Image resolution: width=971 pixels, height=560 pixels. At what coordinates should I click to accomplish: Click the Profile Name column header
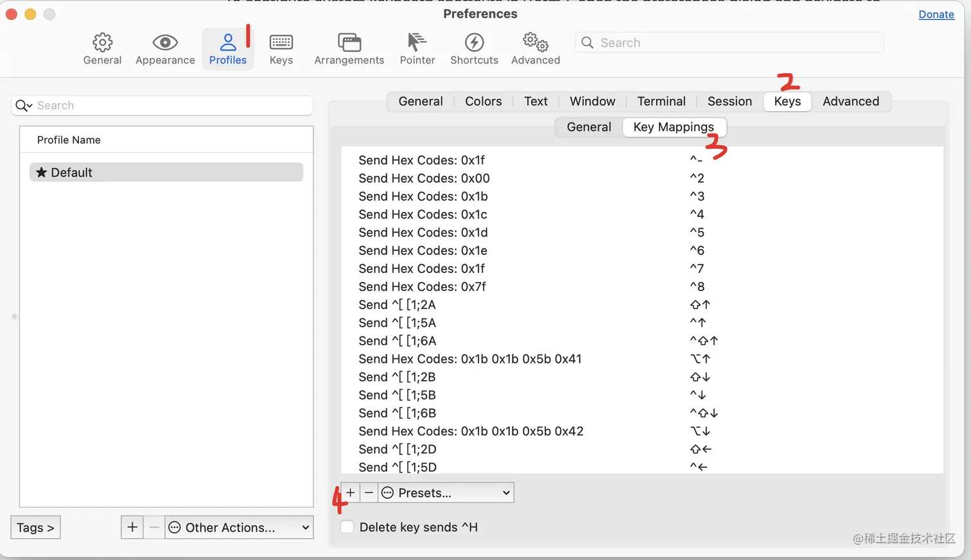click(x=166, y=140)
